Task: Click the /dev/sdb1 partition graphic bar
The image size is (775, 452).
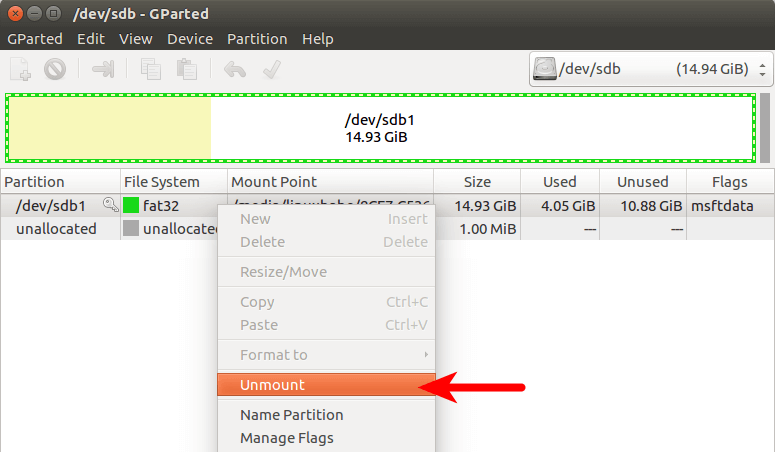Action: coord(380,128)
